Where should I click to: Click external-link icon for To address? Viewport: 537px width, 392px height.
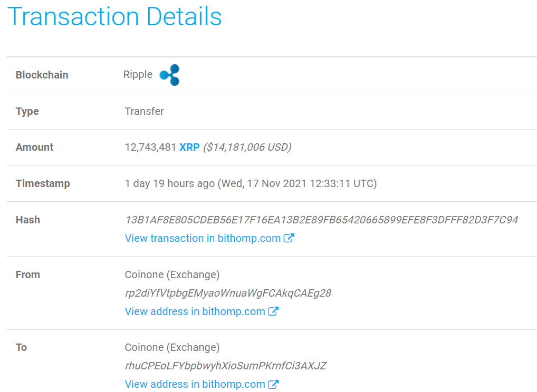(x=273, y=384)
